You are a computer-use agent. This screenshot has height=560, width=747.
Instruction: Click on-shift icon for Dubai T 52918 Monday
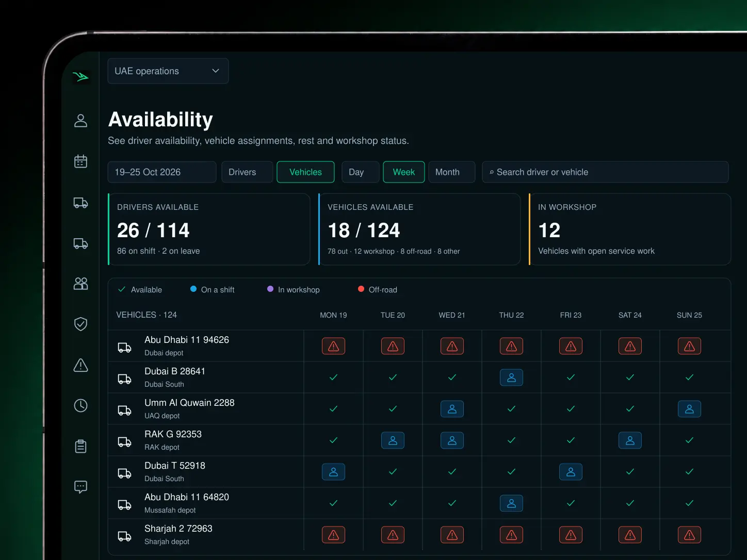tap(333, 472)
